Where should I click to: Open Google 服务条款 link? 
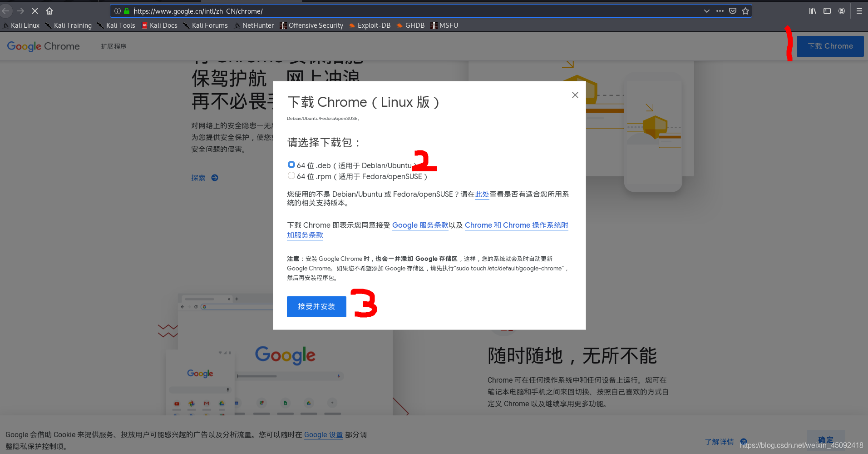[420, 225]
